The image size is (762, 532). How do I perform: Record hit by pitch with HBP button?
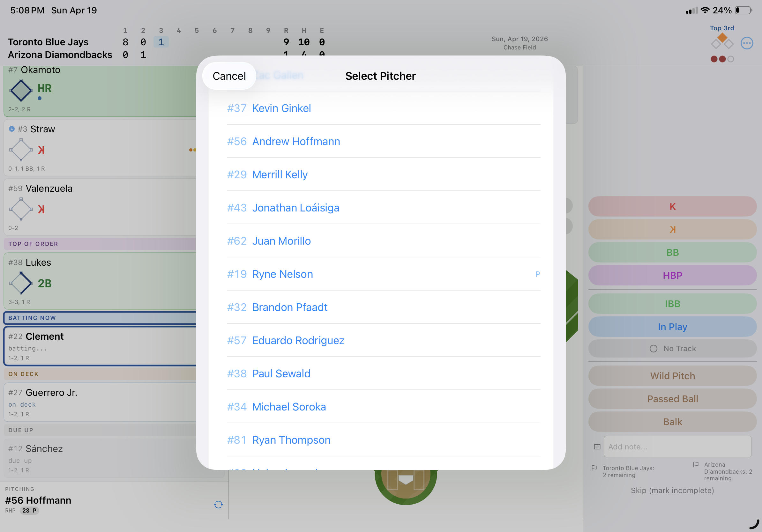(x=672, y=275)
